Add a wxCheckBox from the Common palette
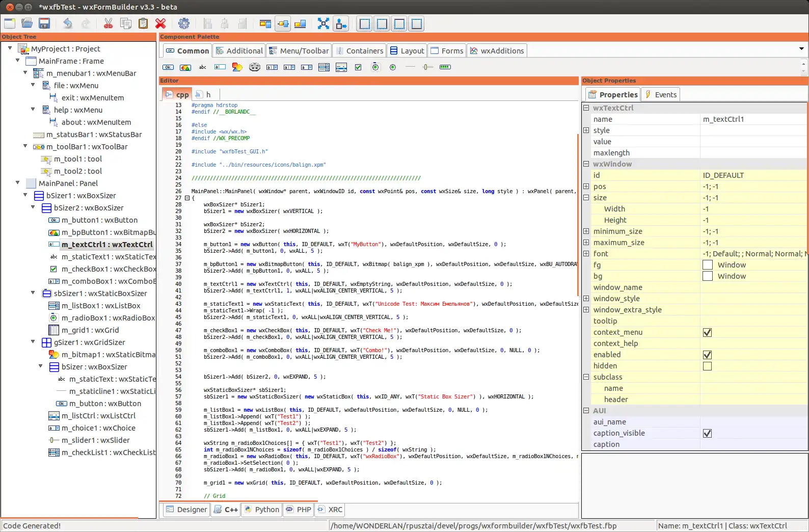The image size is (809, 532). click(x=358, y=67)
